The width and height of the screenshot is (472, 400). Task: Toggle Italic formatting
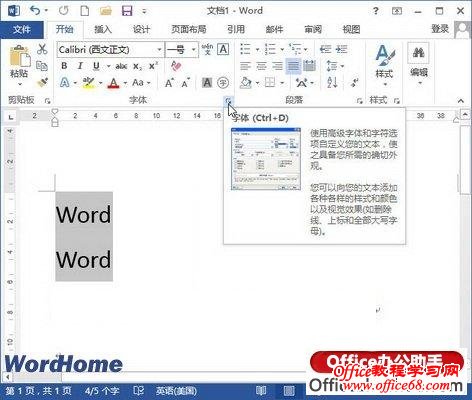coord(80,66)
